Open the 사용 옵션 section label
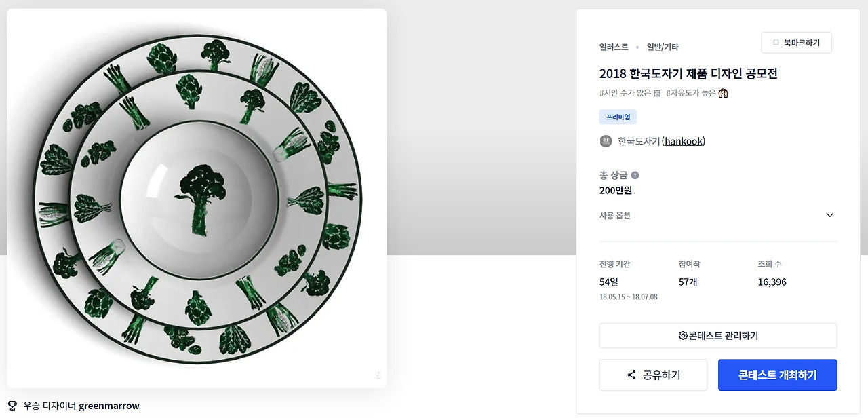 click(614, 215)
